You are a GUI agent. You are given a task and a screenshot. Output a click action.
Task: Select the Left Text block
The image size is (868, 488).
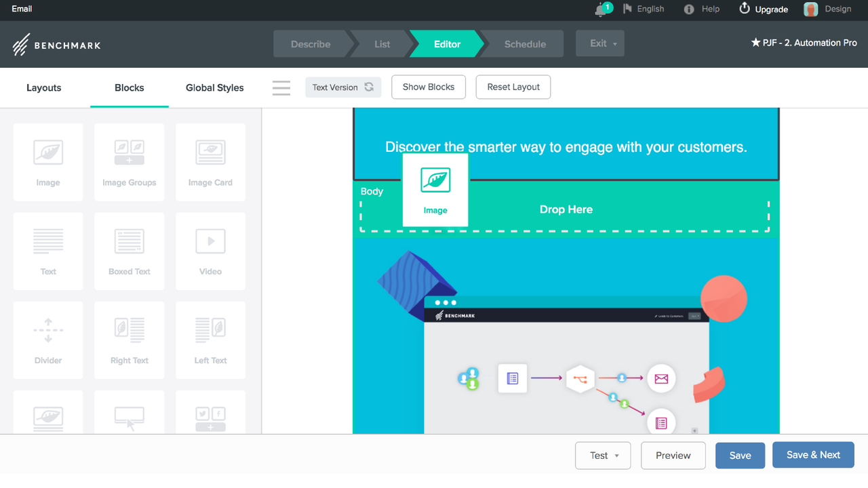(x=210, y=340)
